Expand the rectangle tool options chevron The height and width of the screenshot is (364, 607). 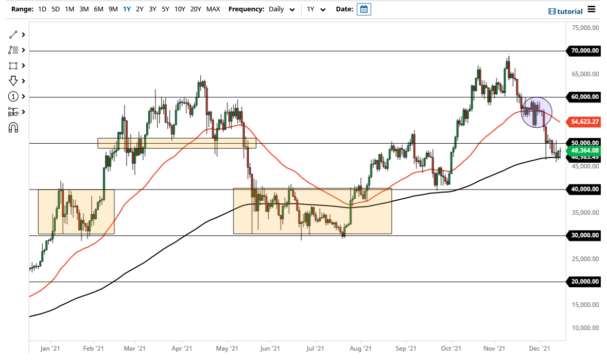23,65
